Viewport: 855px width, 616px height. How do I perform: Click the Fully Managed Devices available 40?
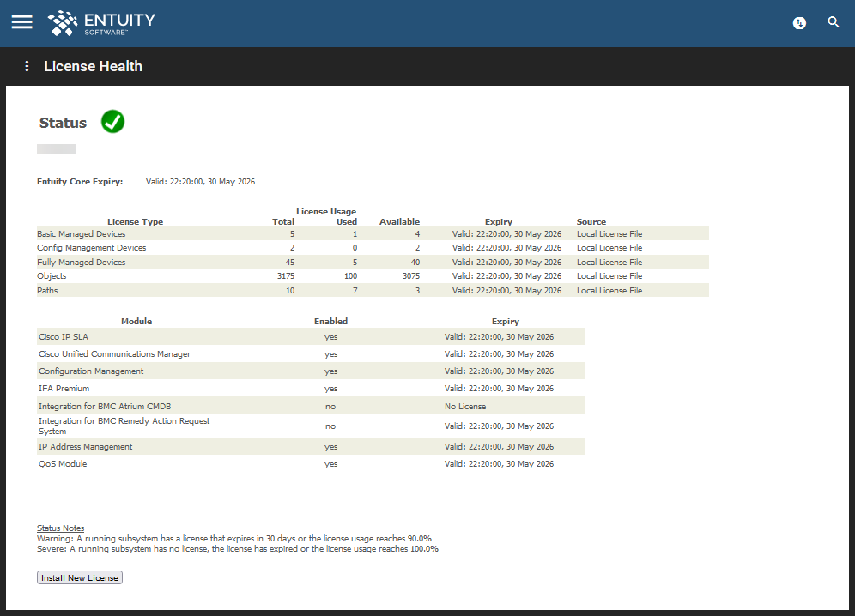coord(415,263)
